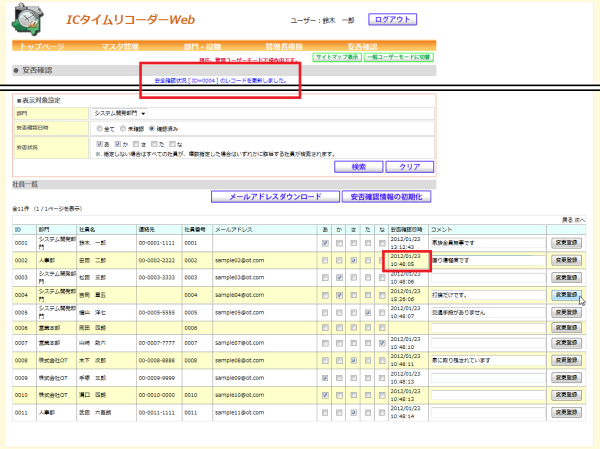This screenshot has height=449, width=600.
Task: Open the 管理者権限 menu item
Action: pyautogui.click(x=284, y=46)
